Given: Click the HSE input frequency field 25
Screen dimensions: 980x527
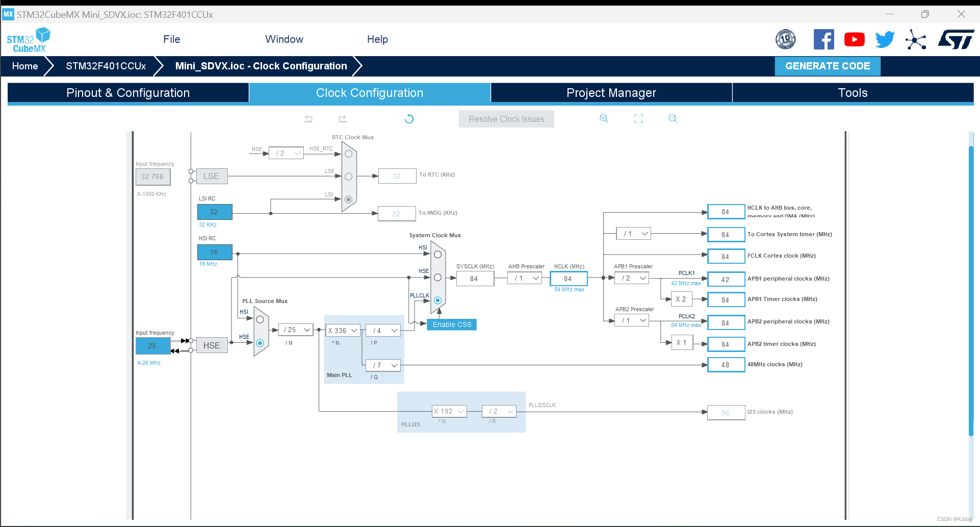Looking at the screenshot, I should 152,346.
